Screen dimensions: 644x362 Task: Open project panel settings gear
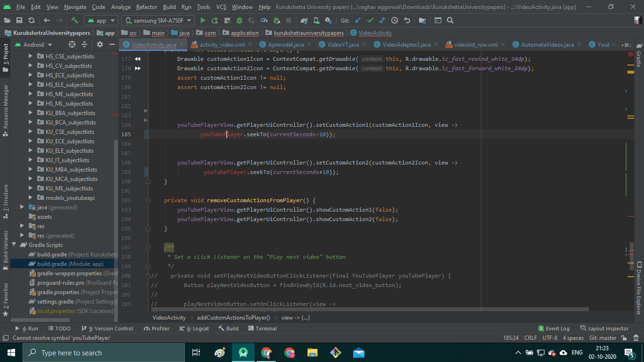(x=99, y=44)
